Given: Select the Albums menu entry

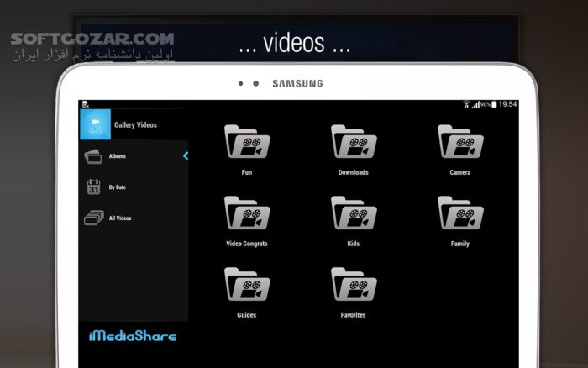Looking at the screenshot, I should pyautogui.click(x=118, y=156).
